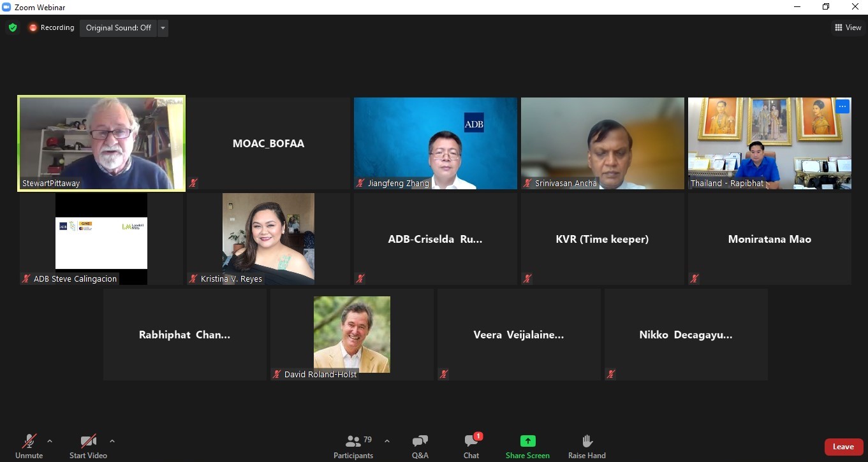
Task: Select Srinivasan Ancha's video tile
Action: coord(603,143)
